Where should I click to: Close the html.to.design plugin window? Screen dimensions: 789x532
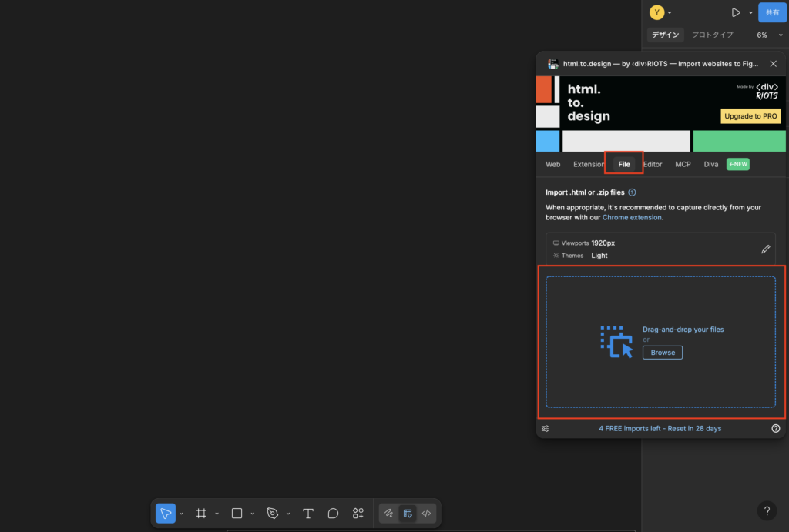click(x=774, y=63)
